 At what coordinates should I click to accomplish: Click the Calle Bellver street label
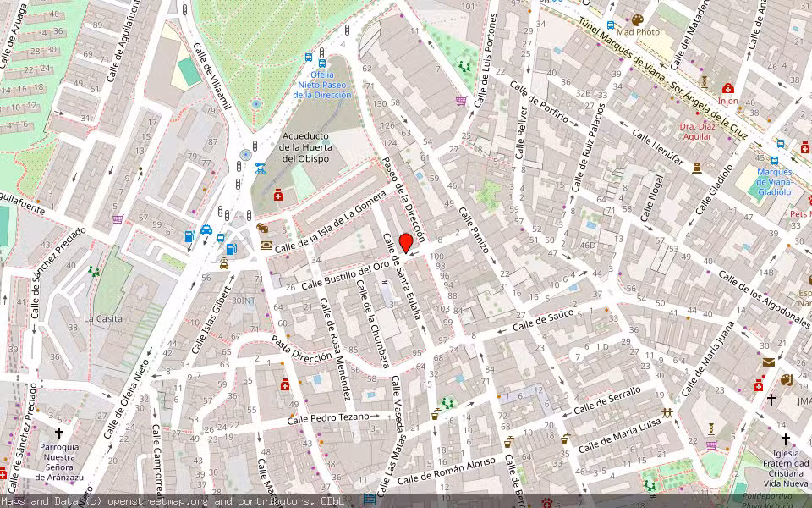coord(521,133)
